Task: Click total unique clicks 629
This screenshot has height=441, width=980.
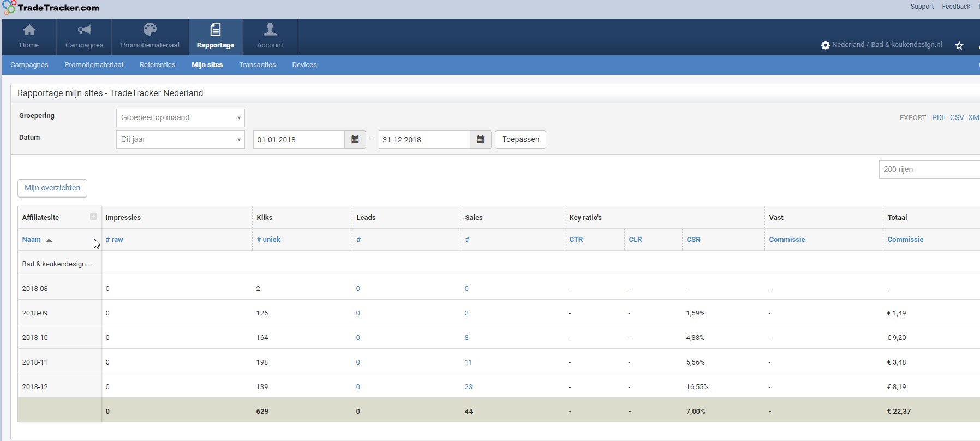Action: (x=262, y=411)
